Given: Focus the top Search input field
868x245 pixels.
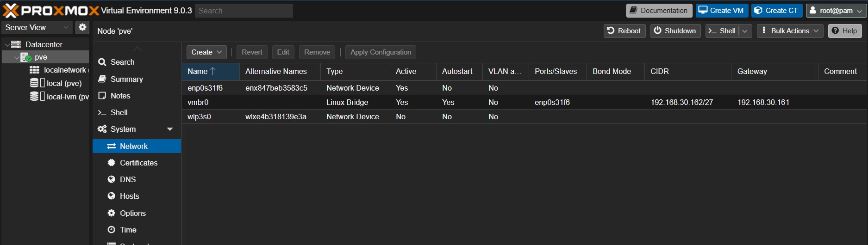Looking at the screenshot, I should click(x=244, y=11).
